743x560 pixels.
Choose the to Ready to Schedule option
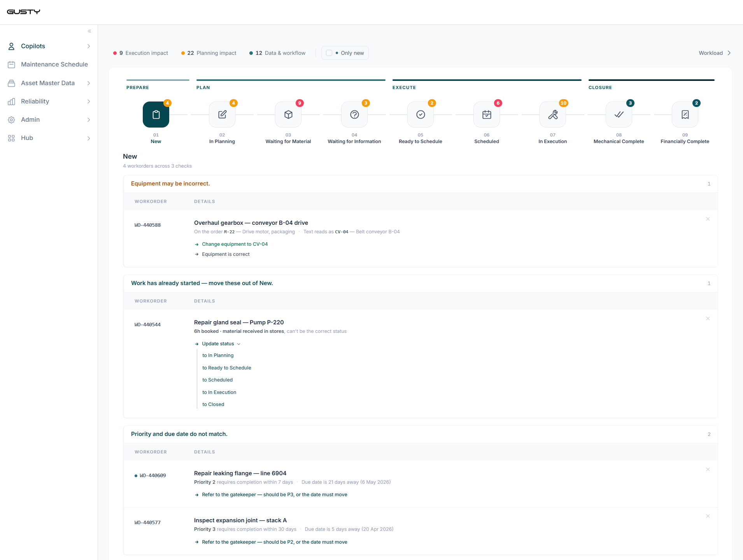227,368
